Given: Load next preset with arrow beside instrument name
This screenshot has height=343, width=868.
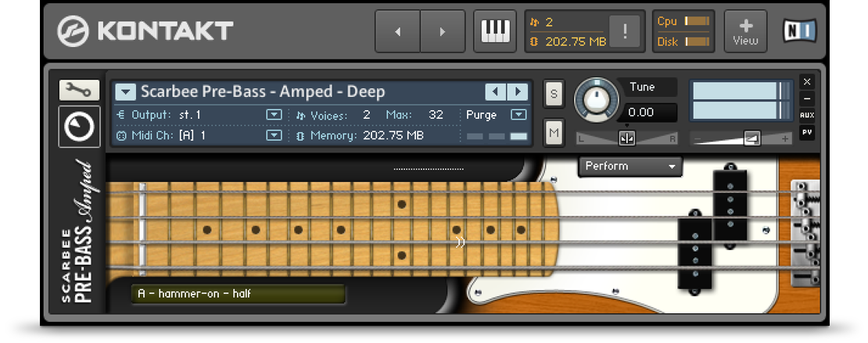Looking at the screenshot, I should coord(518,92).
